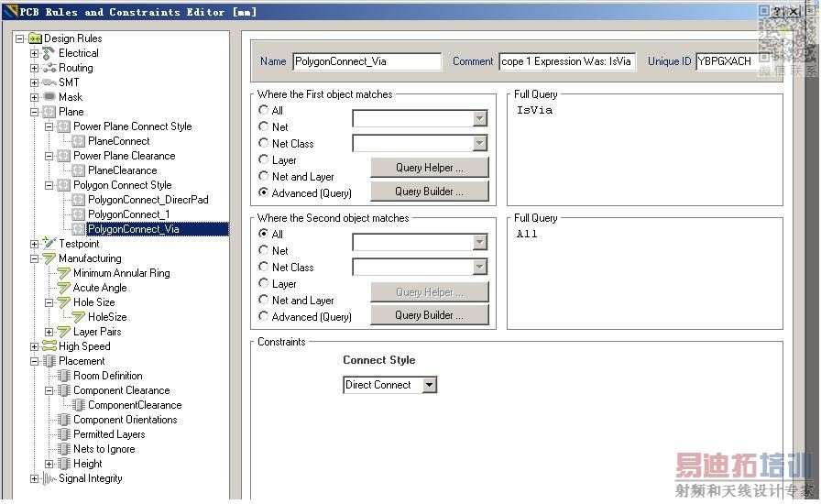Click the Room Definition icon

pyautogui.click(x=64, y=376)
